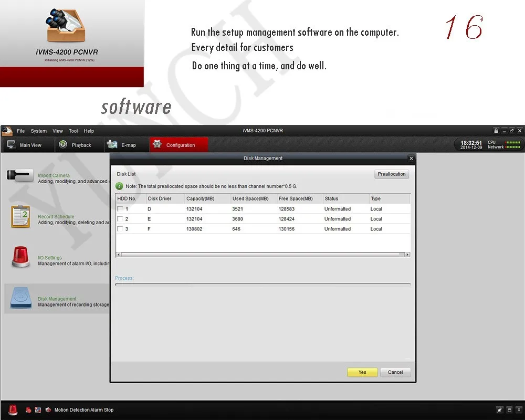Click the Network usage meter

point(513,147)
